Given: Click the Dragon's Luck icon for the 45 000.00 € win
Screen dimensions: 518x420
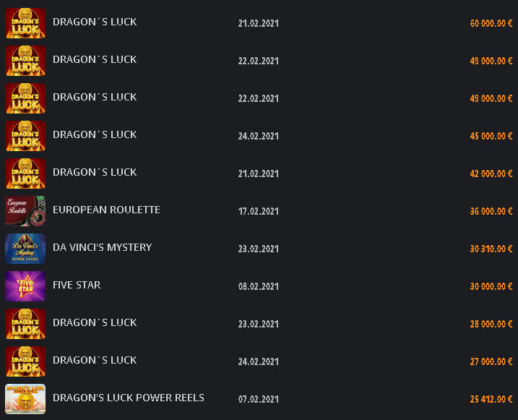Looking at the screenshot, I should (25, 136).
